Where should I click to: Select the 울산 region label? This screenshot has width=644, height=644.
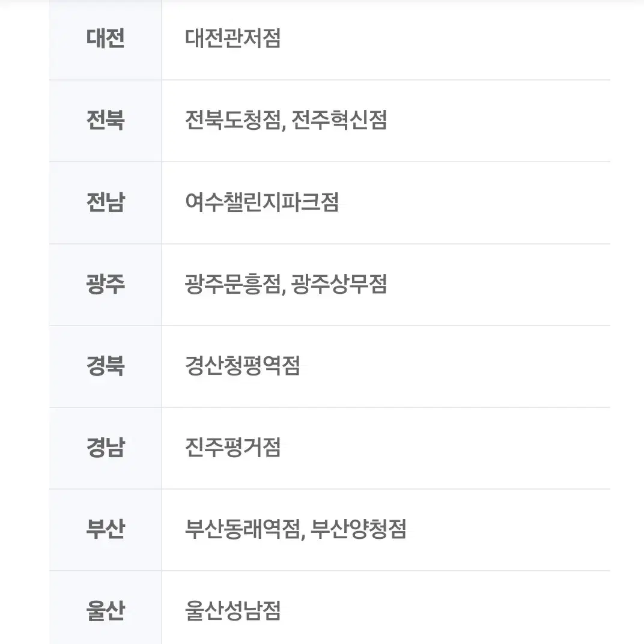pyautogui.click(x=106, y=611)
